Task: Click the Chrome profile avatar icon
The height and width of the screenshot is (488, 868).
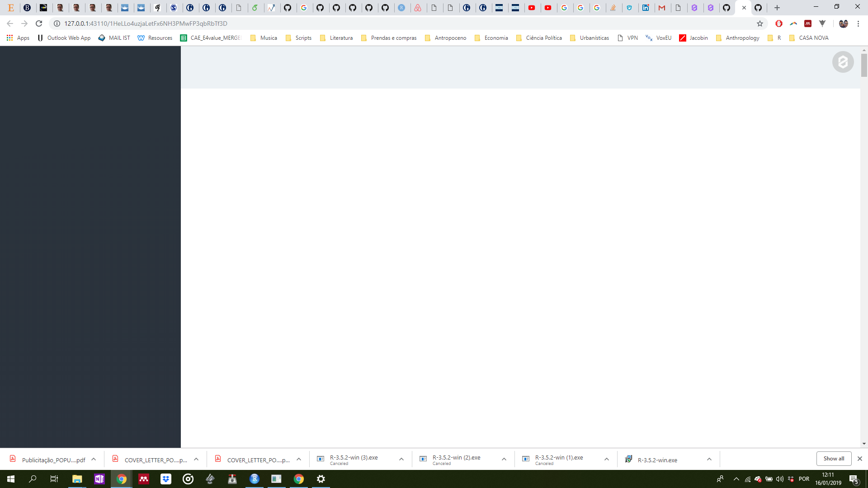Action: pos(844,23)
